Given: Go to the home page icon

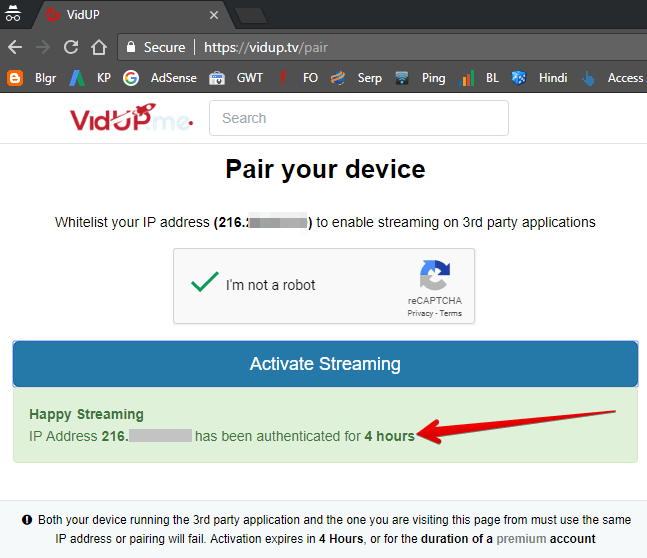Looking at the screenshot, I should tap(99, 47).
